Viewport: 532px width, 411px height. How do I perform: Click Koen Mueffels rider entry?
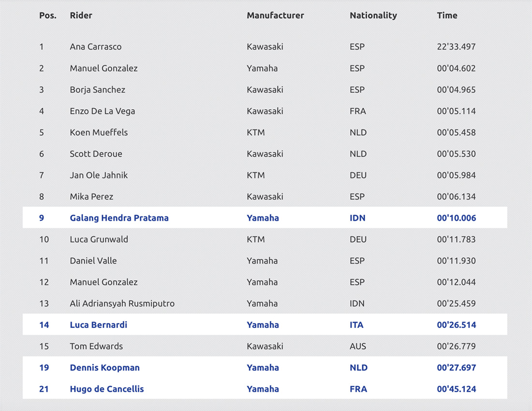coord(99,132)
